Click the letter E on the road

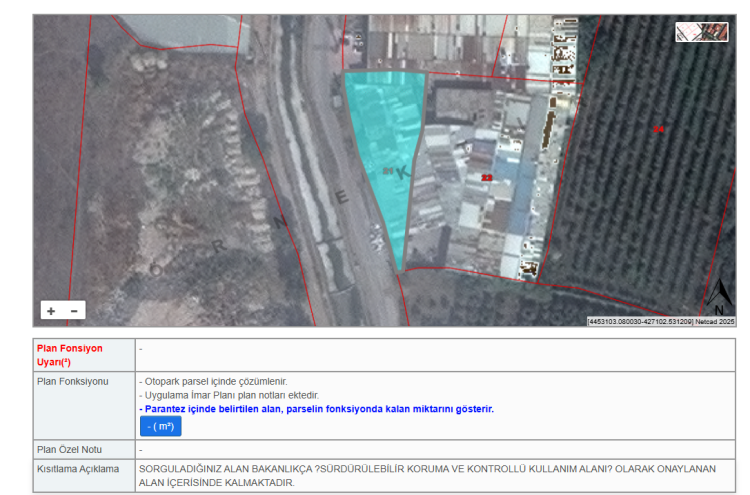tap(342, 197)
